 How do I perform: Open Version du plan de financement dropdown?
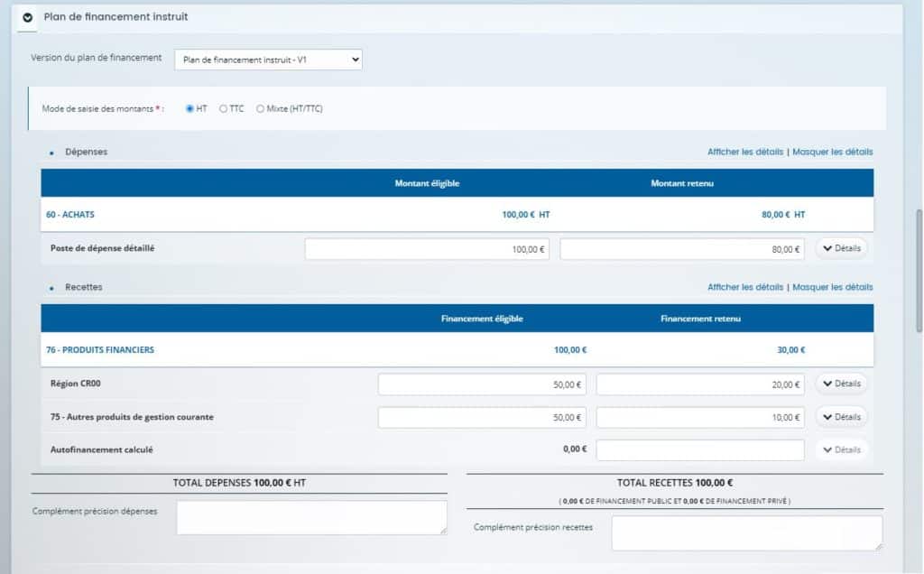point(268,60)
